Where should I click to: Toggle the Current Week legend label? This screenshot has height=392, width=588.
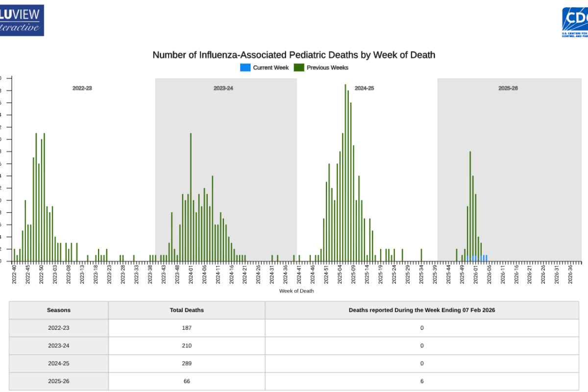point(270,68)
